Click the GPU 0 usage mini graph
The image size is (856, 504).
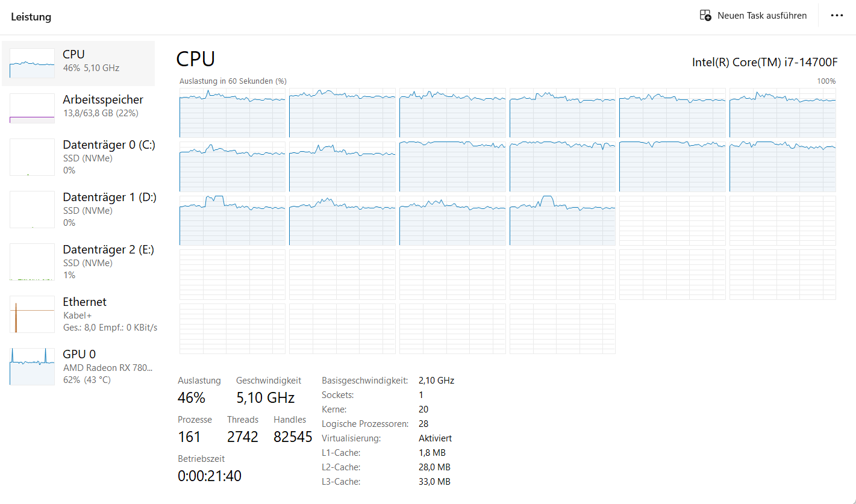click(32, 367)
